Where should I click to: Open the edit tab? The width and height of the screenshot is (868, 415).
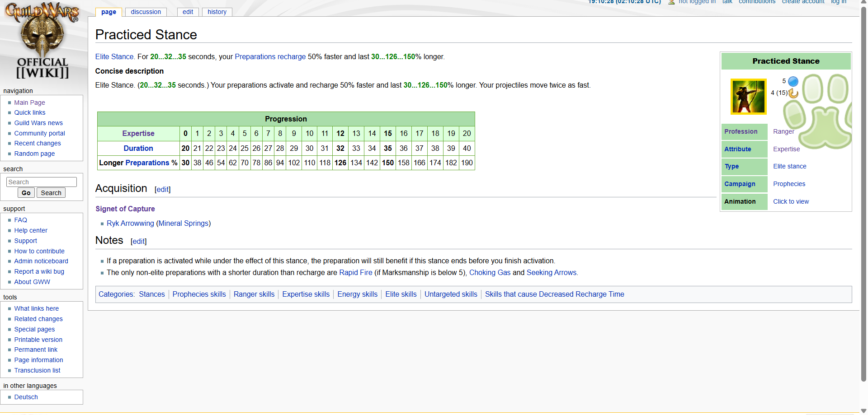click(x=188, y=12)
